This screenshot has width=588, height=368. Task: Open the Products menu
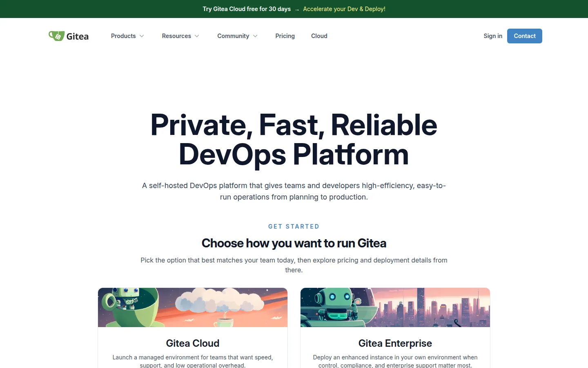coord(127,36)
